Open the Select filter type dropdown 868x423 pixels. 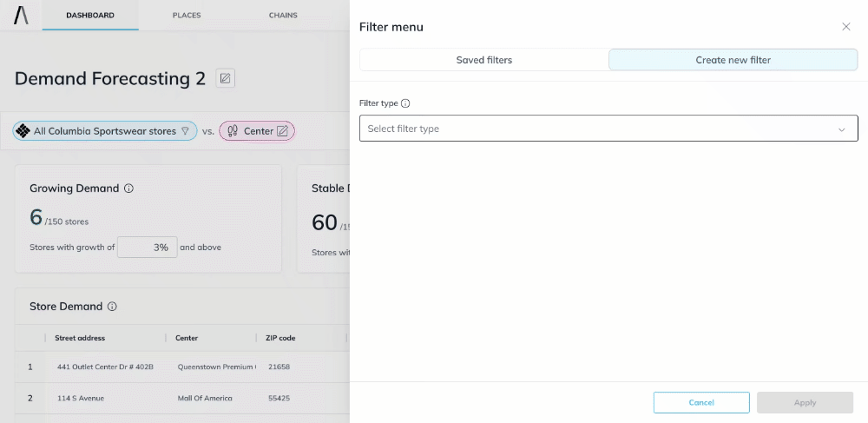pyautogui.click(x=608, y=129)
